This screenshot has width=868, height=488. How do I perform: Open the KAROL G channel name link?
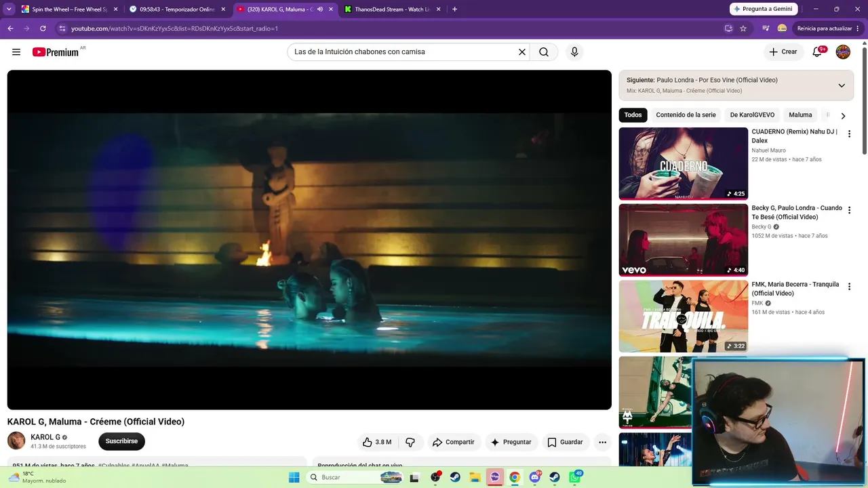45,437
